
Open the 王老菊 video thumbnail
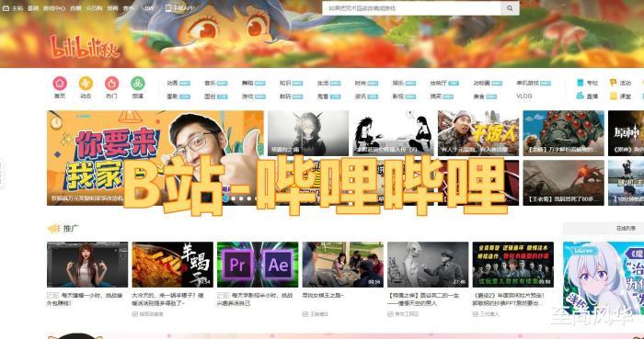(x=563, y=183)
